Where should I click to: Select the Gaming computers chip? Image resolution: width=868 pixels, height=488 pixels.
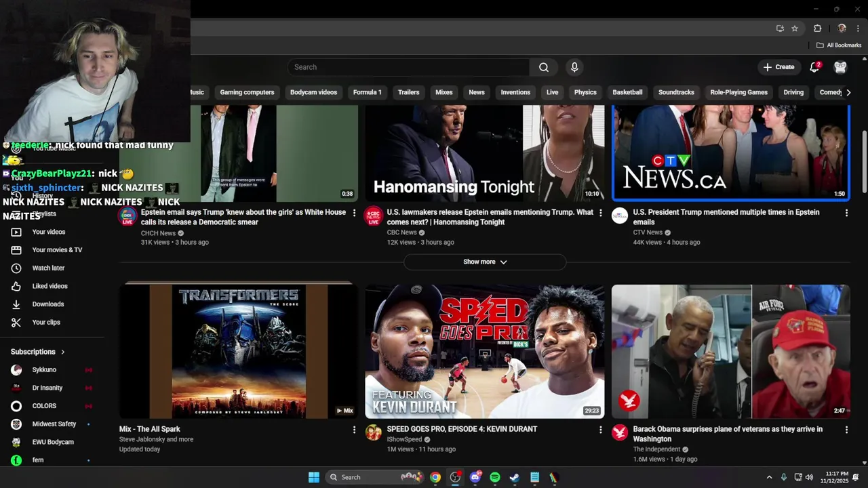247,92
